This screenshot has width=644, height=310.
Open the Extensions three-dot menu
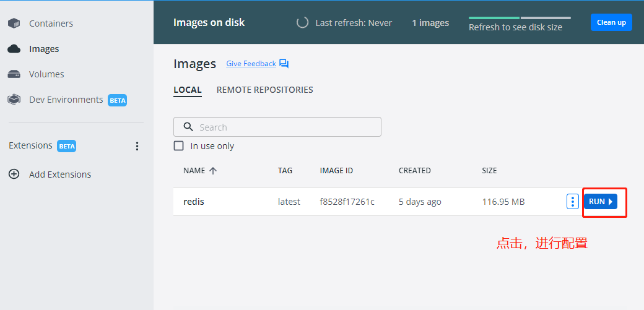click(137, 146)
